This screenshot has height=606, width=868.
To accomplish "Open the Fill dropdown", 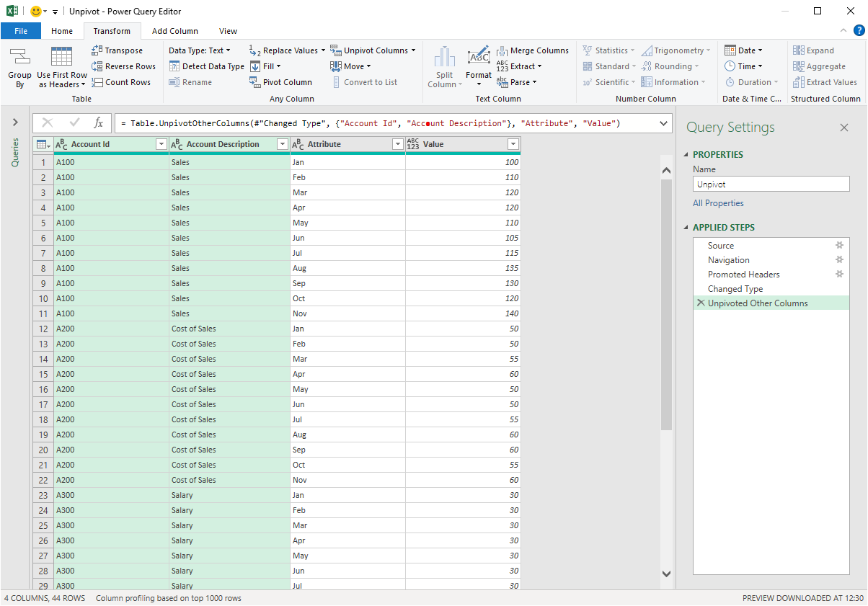I will [265, 66].
